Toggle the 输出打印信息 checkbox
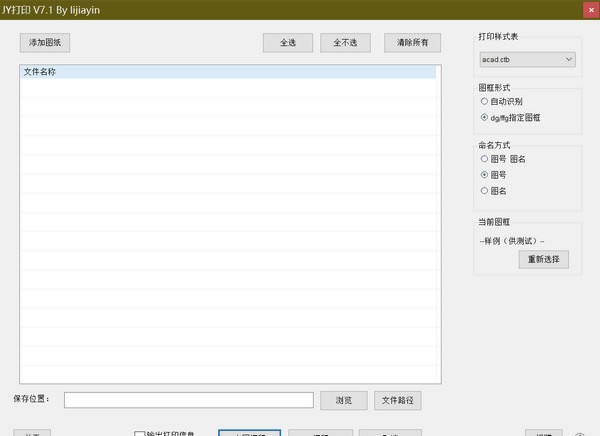The width and height of the screenshot is (600, 436). [141, 433]
